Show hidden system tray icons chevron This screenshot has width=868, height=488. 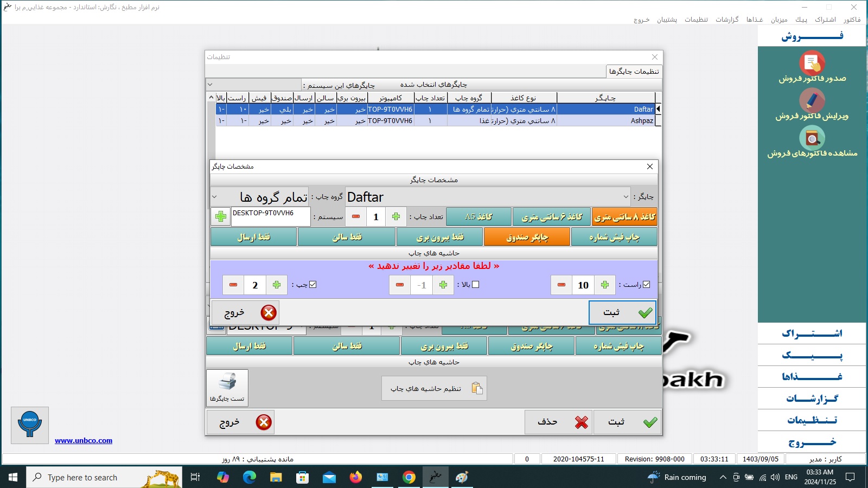[723, 477]
